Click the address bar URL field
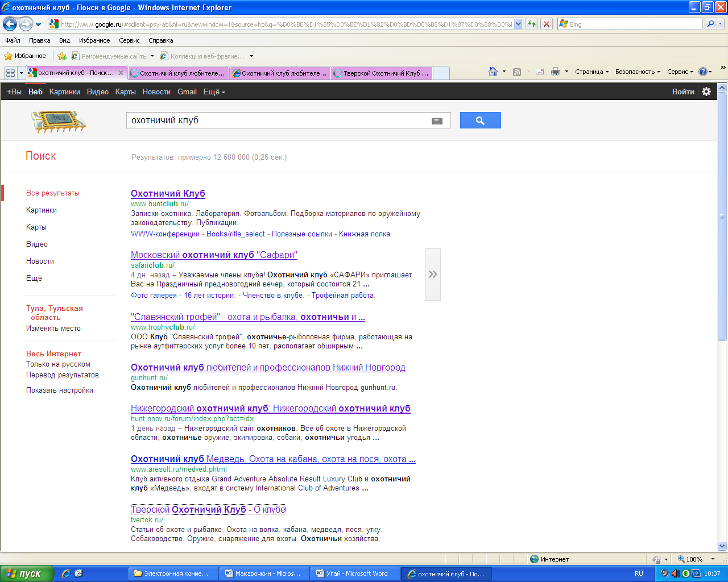This screenshot has width=728, height=582. tap(281, 24)
